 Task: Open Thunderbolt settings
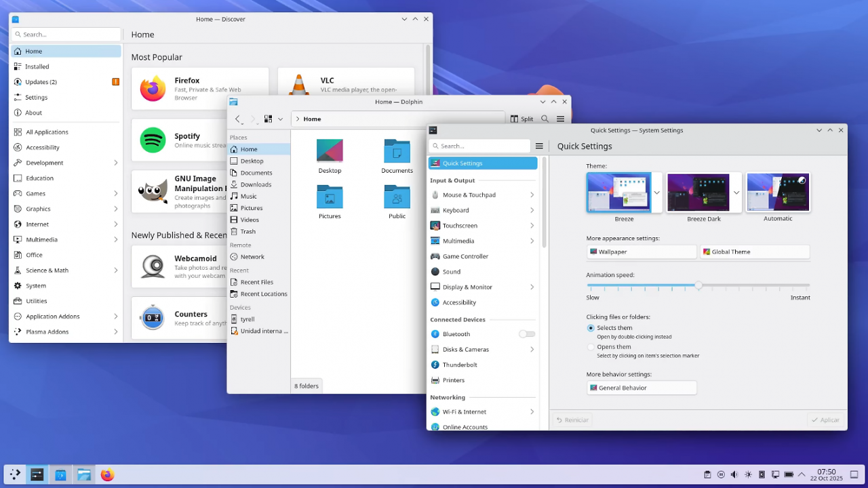point(483,365)
